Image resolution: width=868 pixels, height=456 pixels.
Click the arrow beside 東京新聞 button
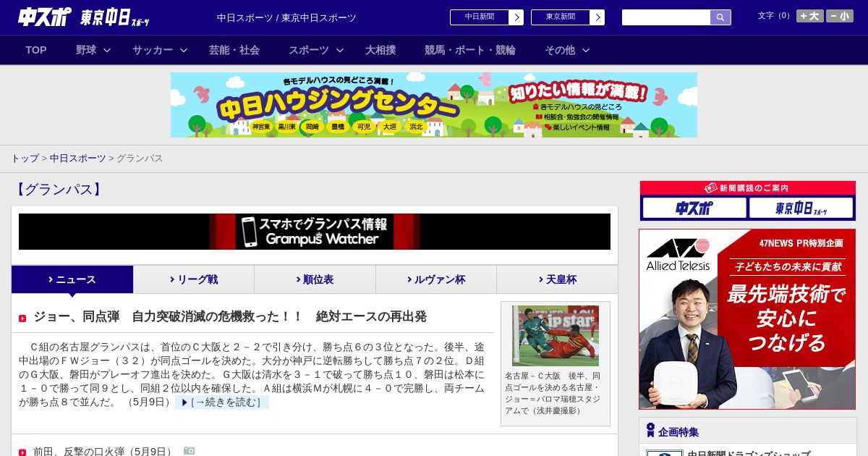[x=597, y=17]
